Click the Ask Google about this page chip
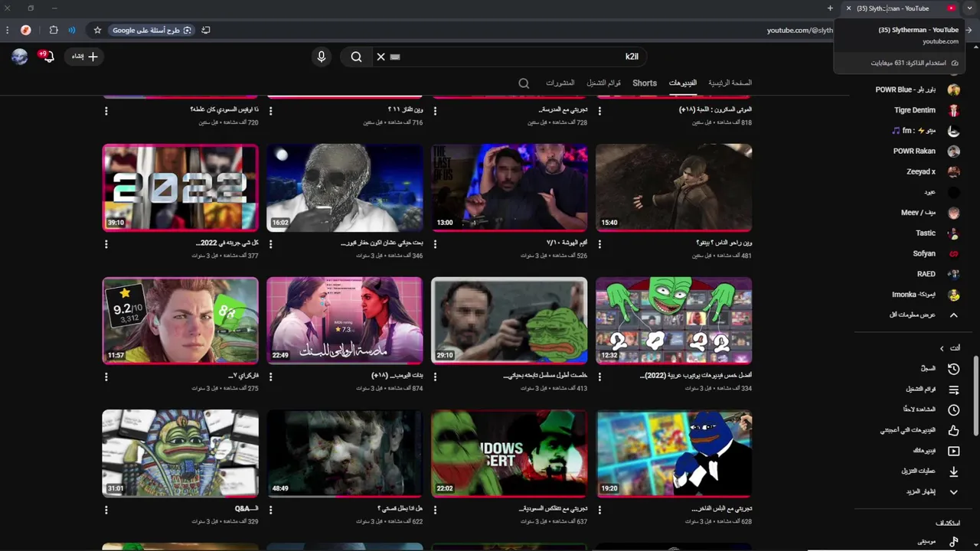This screenshot has height=551, width=980. click(152, 30)
